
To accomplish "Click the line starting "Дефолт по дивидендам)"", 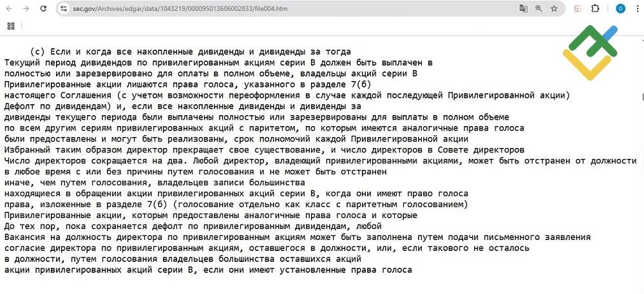I will pos(182,106).
